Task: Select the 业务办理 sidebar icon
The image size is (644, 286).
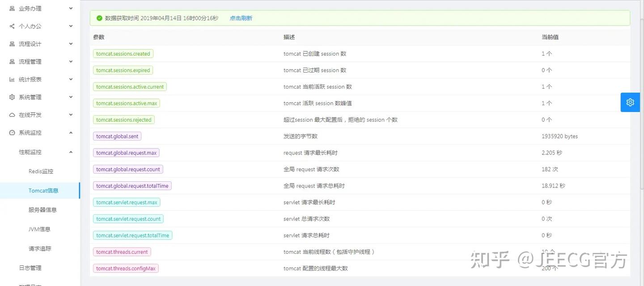Action: [10, 8]
